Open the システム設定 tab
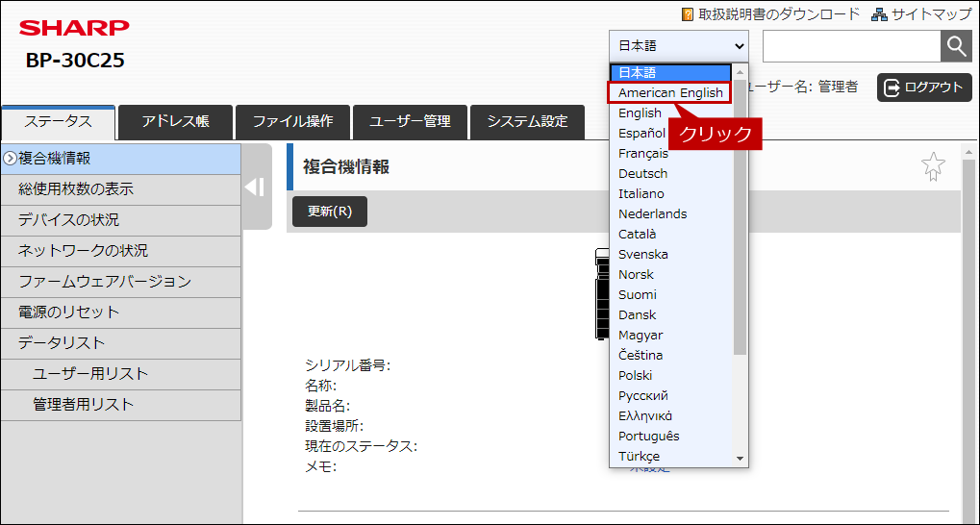This screenshot has width=980, height=525. pos(527,122)
